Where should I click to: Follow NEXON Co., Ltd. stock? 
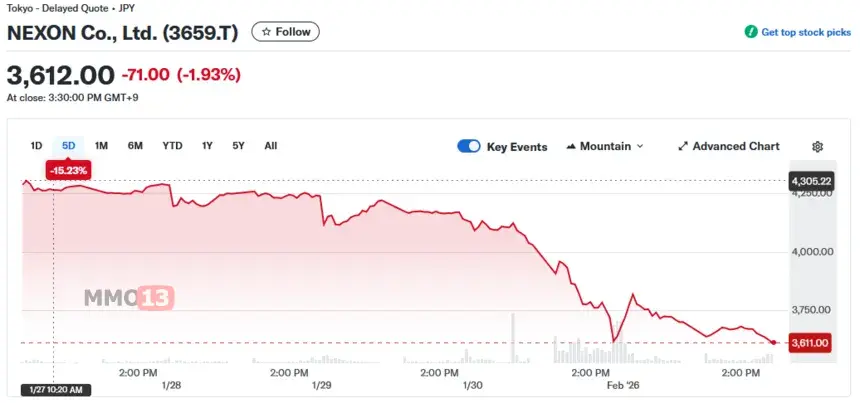click(x=286, y=32)
